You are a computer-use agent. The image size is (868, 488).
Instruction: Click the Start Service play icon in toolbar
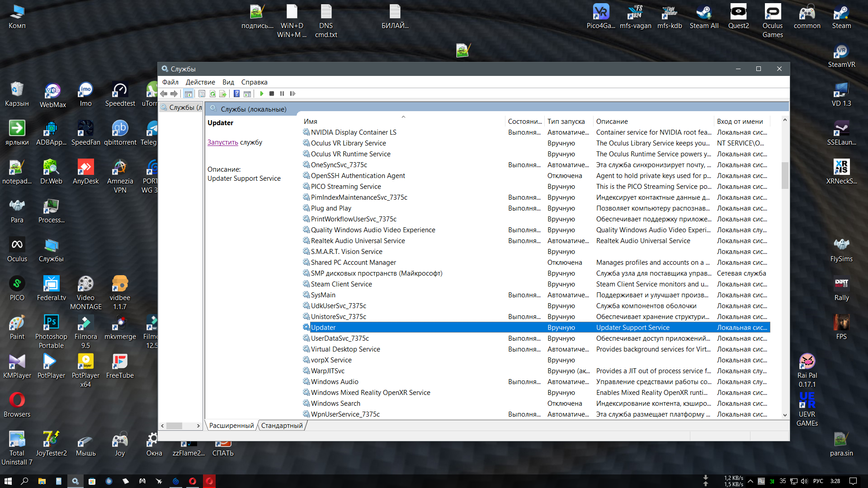coord(261,94)
